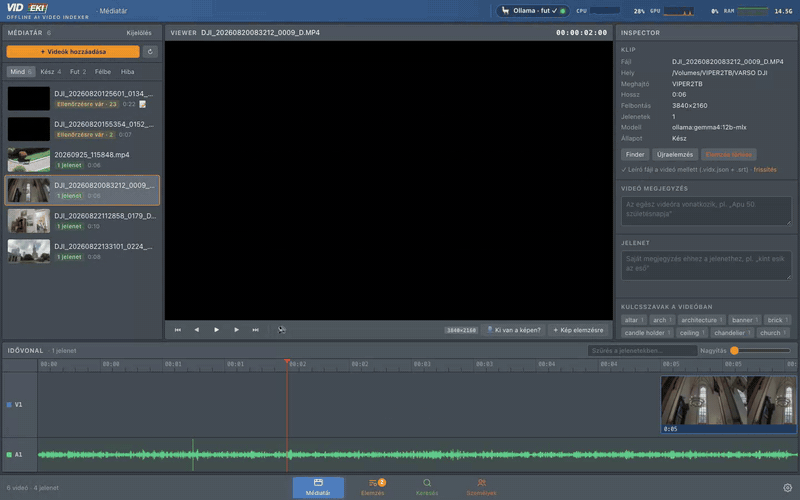Jump to clip end with skip-forward icon
800x500 pixels.
click(256, 330)
